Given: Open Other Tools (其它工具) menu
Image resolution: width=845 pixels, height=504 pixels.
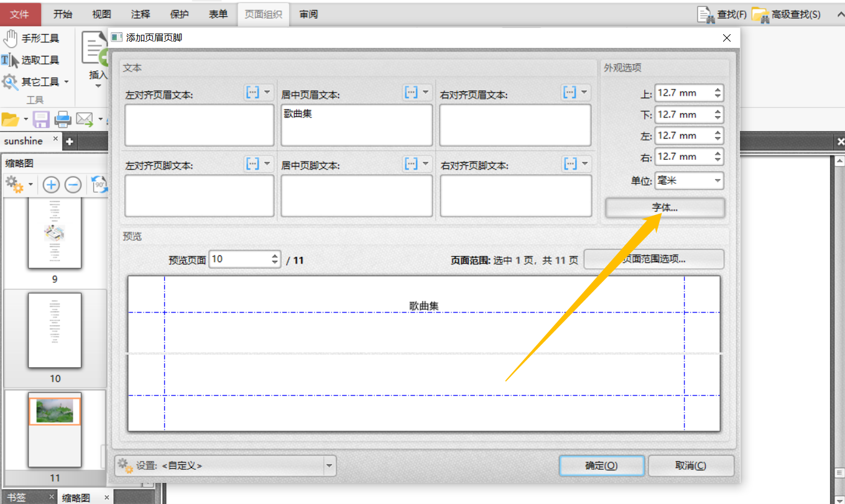Looking at the screenshot, I should (35, 81).
